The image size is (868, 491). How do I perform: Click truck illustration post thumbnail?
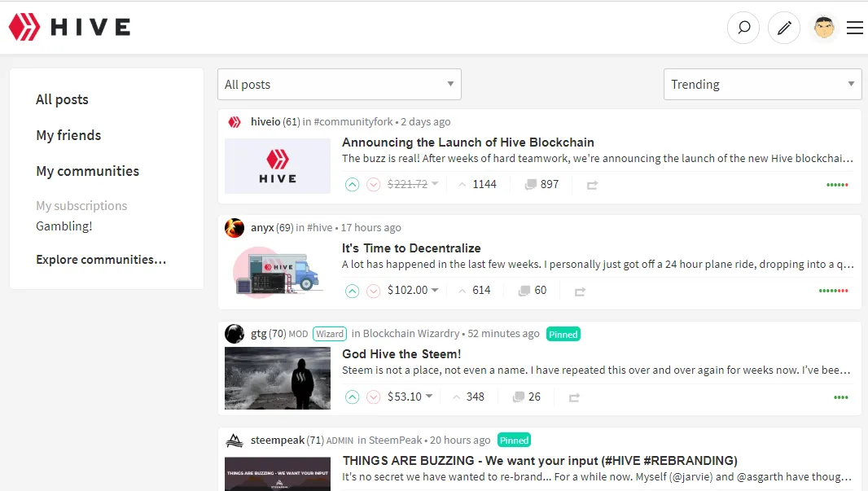278,272
